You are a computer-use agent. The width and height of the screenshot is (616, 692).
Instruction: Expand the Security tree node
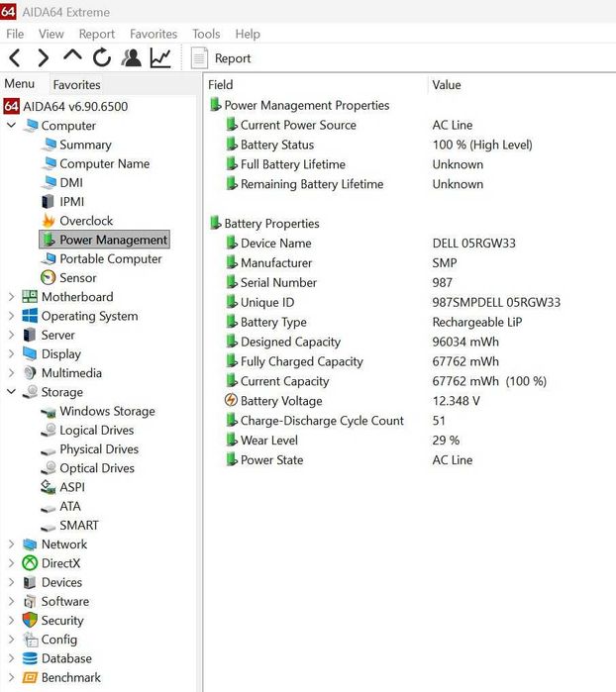12,620
